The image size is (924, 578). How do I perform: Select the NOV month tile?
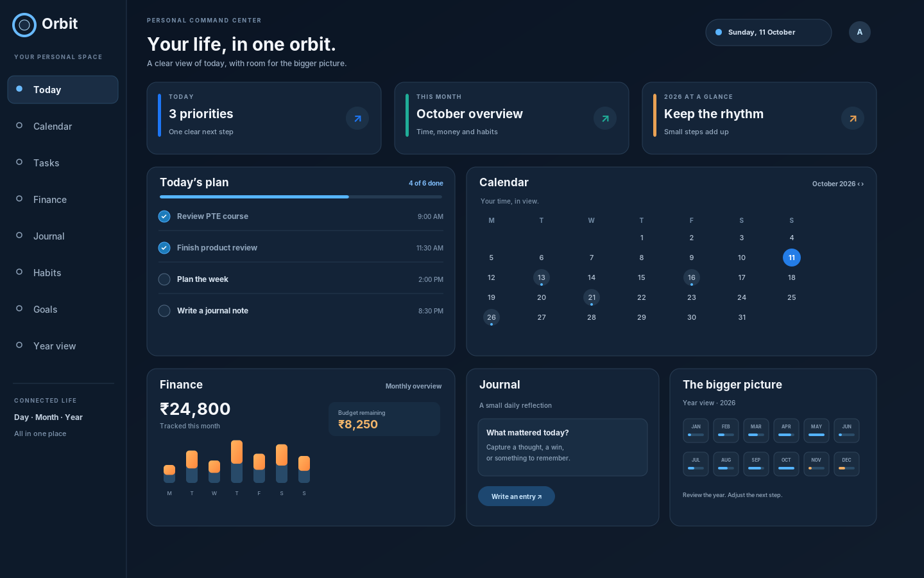[816, 464]
